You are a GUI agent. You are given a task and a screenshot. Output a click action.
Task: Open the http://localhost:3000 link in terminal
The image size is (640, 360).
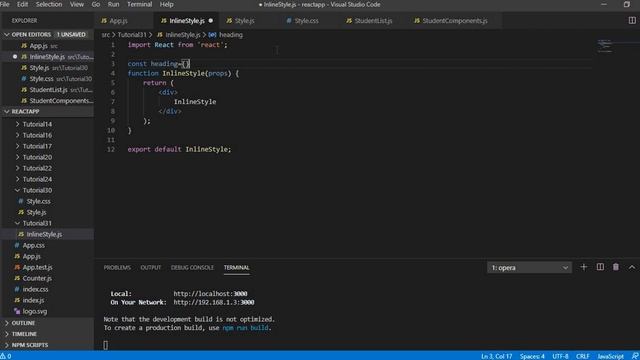tap(210, 293)
